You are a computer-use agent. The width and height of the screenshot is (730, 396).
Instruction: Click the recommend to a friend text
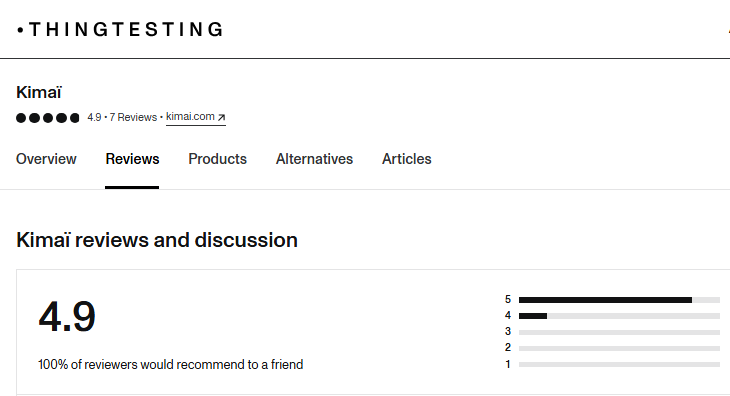(170, 364)
